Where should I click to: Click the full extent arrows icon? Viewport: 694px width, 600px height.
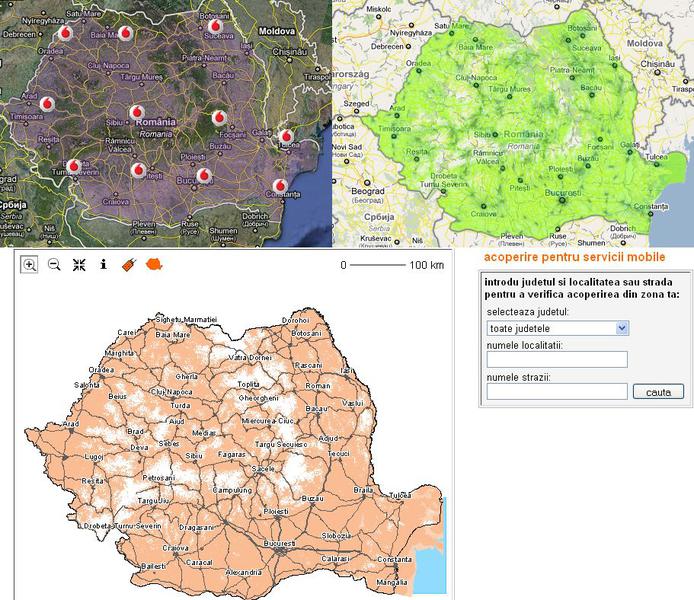point(79,265)
